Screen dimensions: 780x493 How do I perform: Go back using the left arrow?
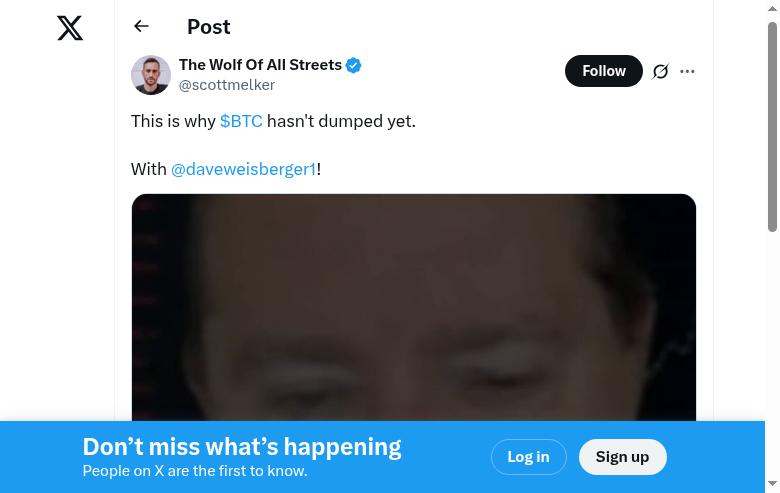[141, 27]
